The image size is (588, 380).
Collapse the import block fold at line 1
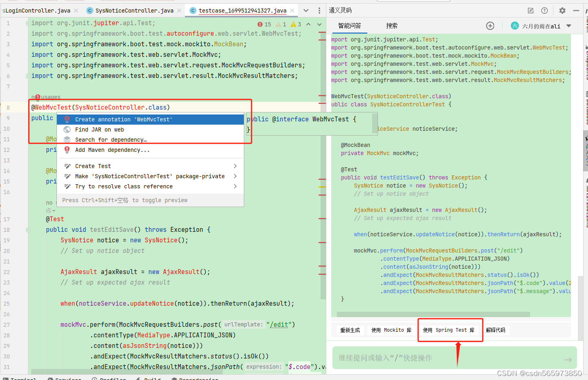click(x=28, y=23)
